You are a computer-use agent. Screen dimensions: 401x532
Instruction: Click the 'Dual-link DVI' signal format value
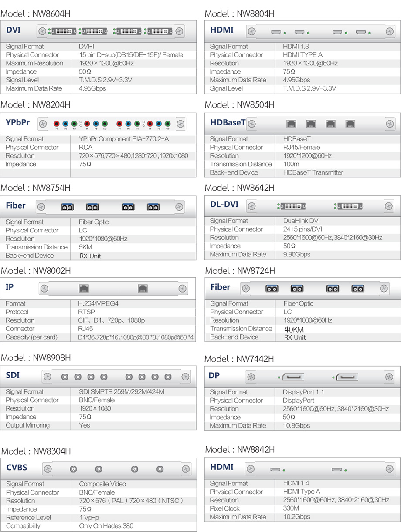pos(301,221)
